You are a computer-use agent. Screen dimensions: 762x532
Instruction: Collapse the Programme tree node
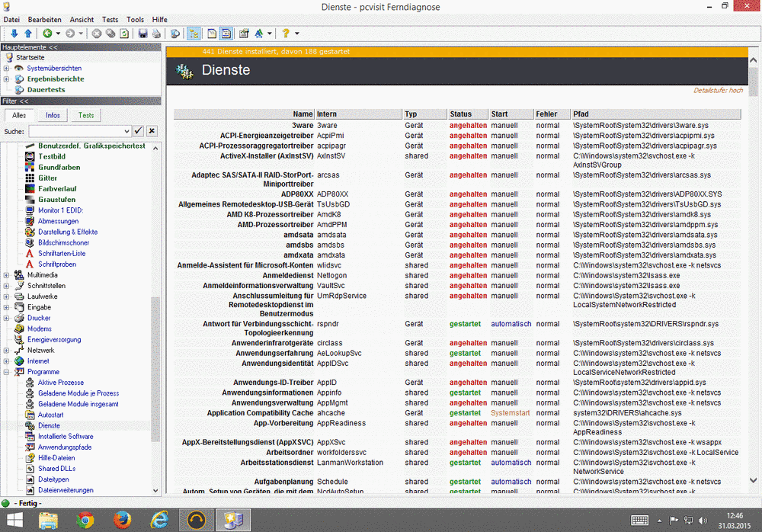click(5, 371)
